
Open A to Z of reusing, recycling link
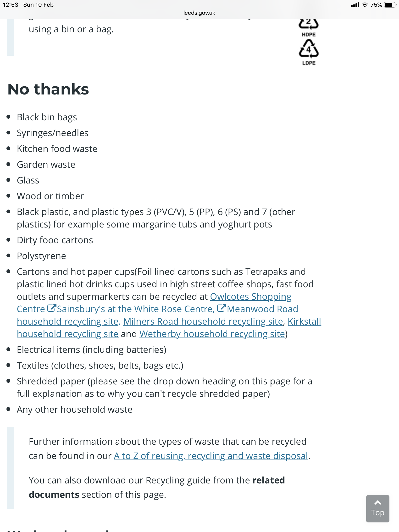pos(211,456)
